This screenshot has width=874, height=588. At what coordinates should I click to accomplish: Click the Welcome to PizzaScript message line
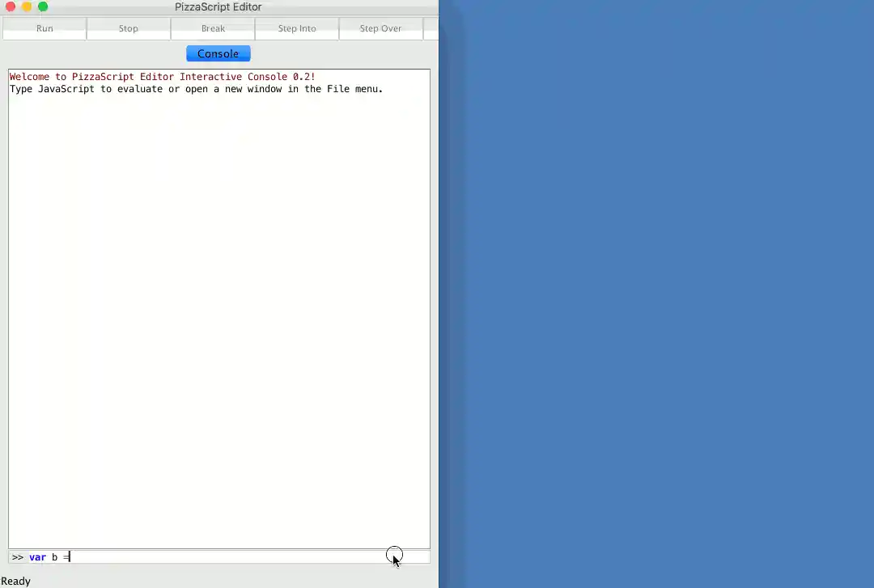[x=162, y=77]
